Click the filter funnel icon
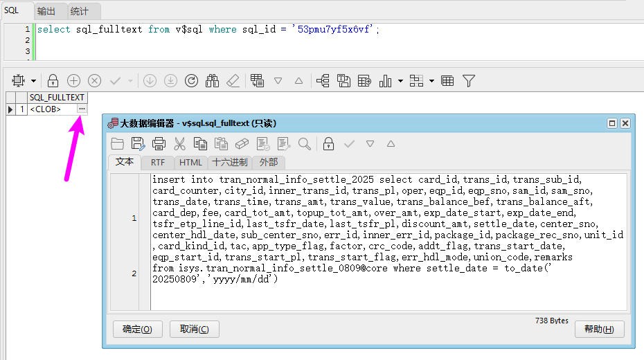The image size is (644, 360). pos(469,81)
